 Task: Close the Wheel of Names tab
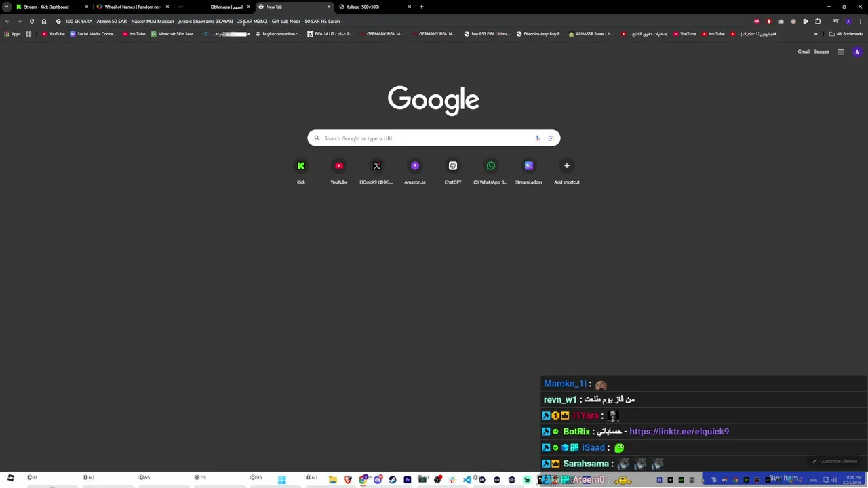(167, 7)
